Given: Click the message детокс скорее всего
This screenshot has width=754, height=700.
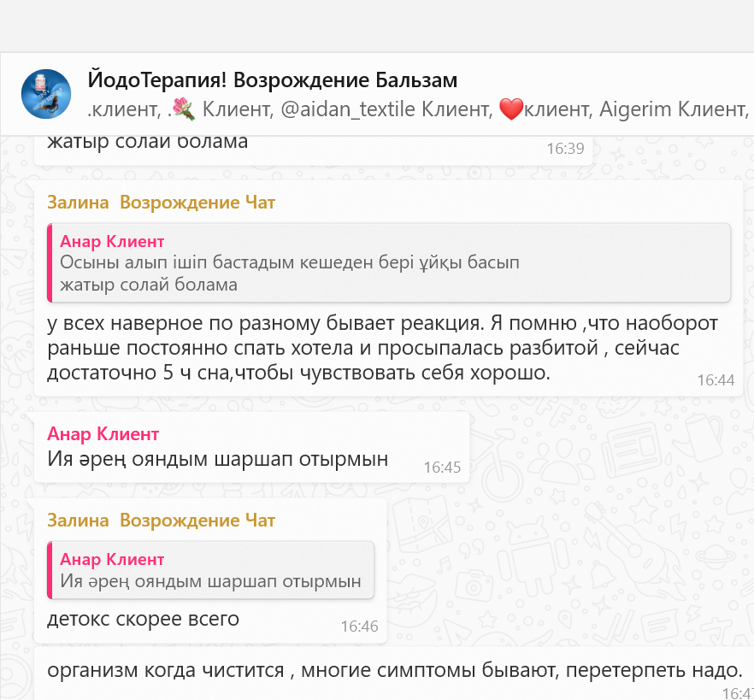Looking at the screenshot, I should pyautogui.click(x=143, y=619).
